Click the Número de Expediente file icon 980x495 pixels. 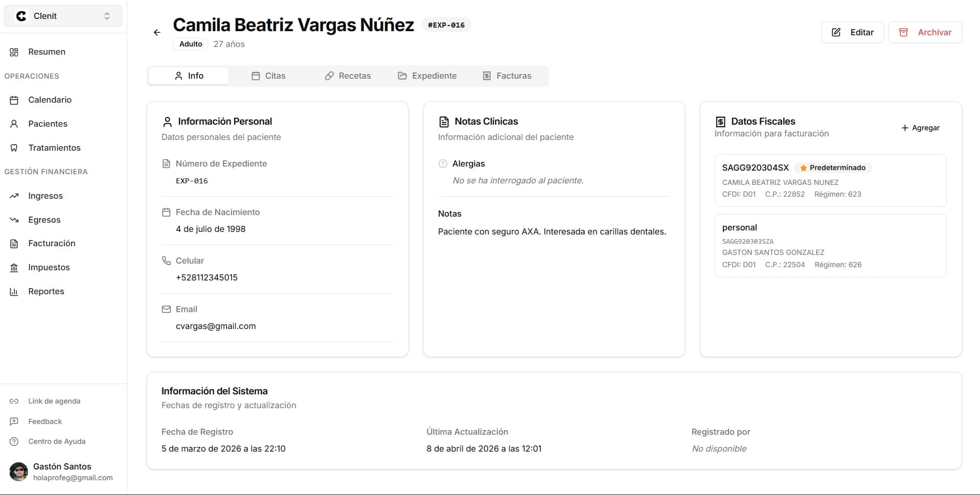(x=166, y=163)
